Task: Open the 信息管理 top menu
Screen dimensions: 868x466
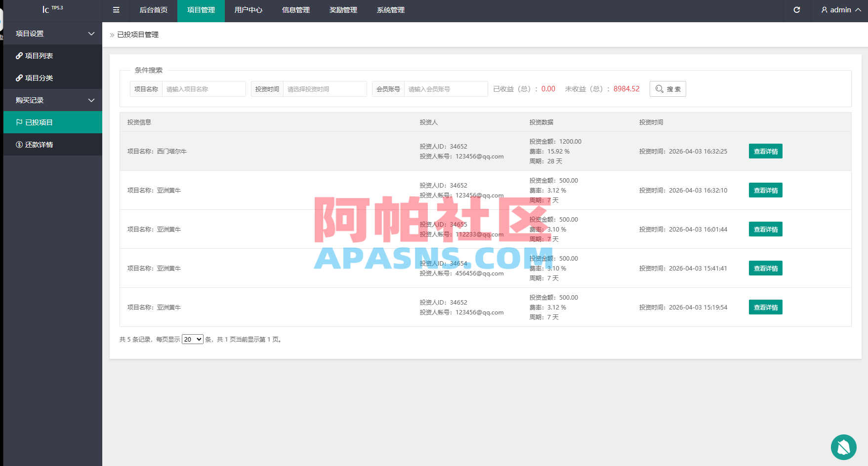Action: click(296, 10)
